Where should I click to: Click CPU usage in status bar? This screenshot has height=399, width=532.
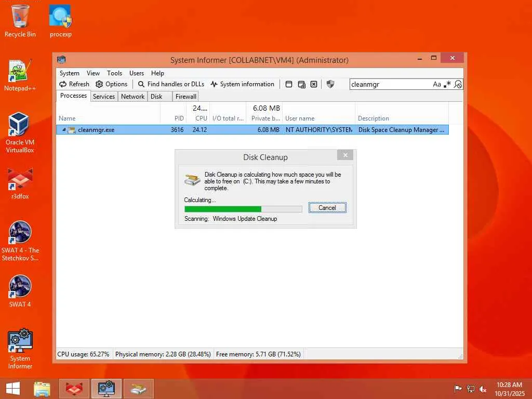point(83,354)
